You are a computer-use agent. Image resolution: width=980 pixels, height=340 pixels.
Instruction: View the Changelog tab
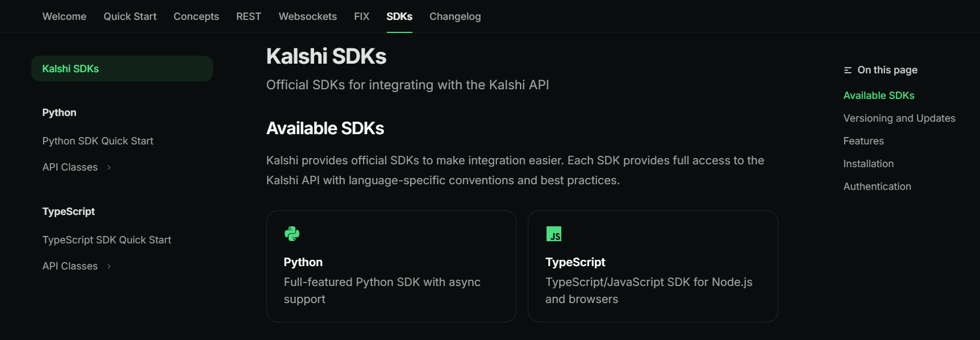point(455,16)
